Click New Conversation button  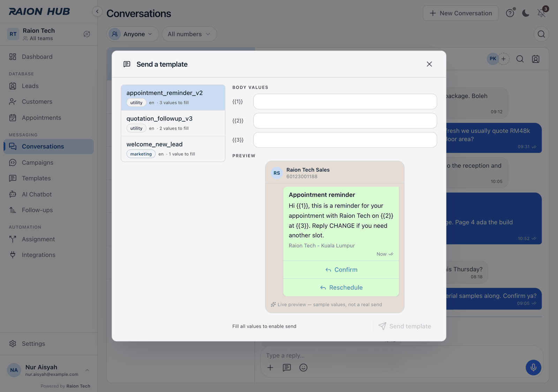coord(461,13)
